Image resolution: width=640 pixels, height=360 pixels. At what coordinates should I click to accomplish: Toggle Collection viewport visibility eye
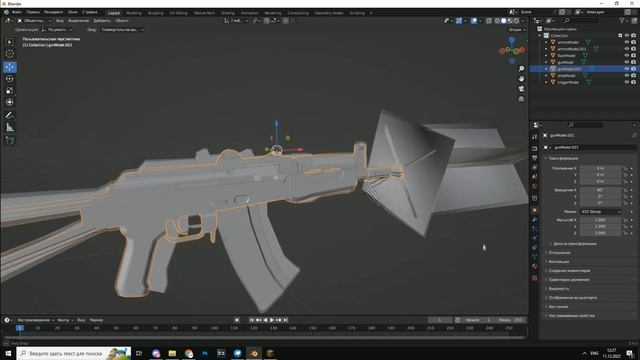pos(627,36)
